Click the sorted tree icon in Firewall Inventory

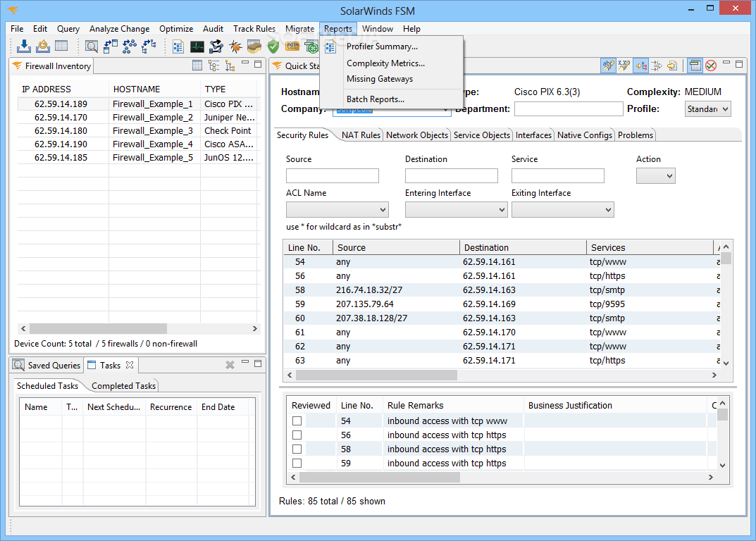pyautogui.click(x=230, y=66)
